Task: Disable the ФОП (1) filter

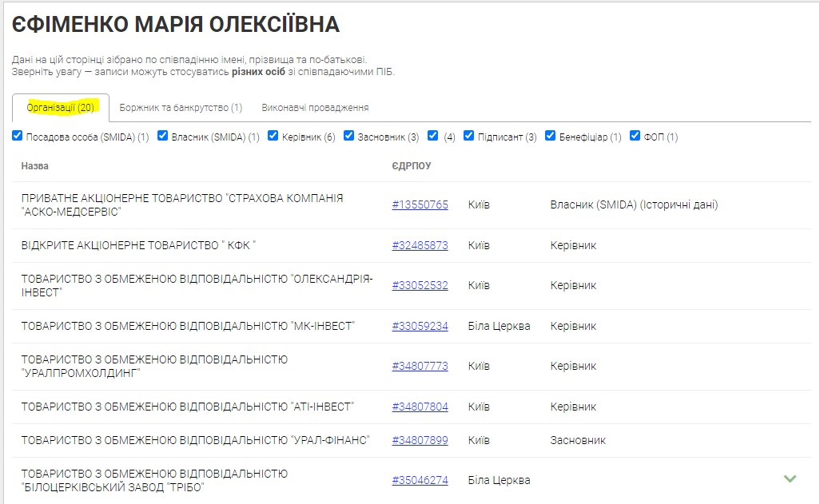Action: point(635,136)
